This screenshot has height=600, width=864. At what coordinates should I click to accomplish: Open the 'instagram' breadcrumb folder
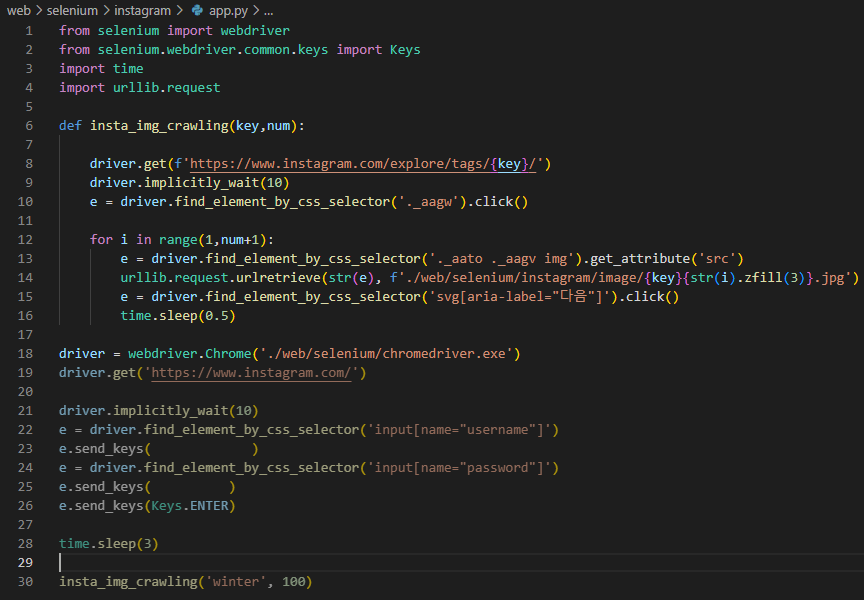(142, 10)
